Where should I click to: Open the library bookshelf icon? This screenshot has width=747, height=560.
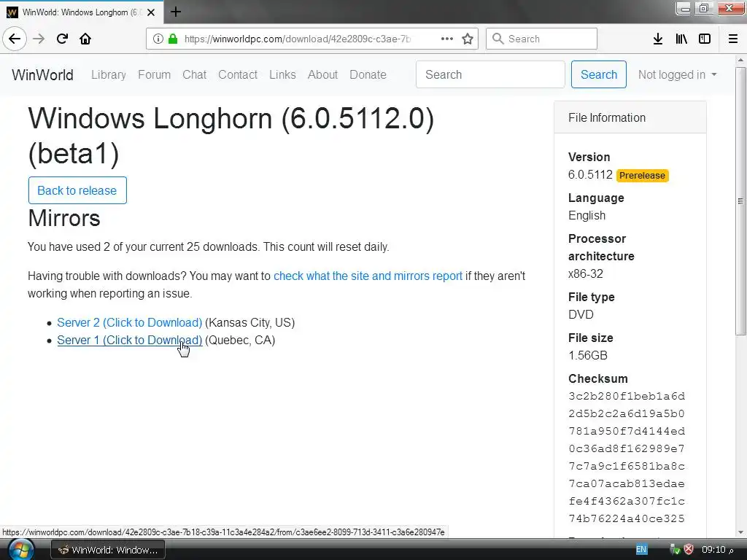coord(681,39)
